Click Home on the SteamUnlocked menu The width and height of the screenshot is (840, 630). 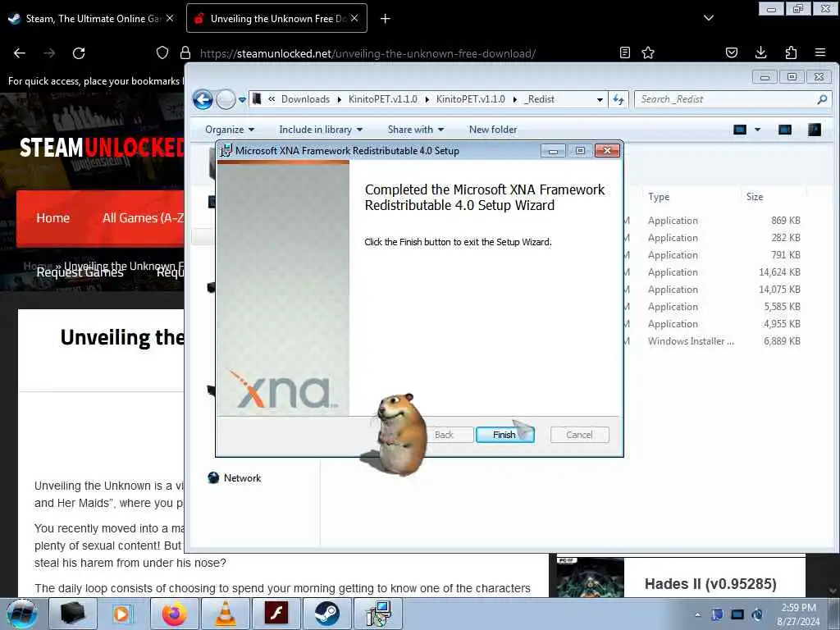pyautogui.click(x=53, y=218)
